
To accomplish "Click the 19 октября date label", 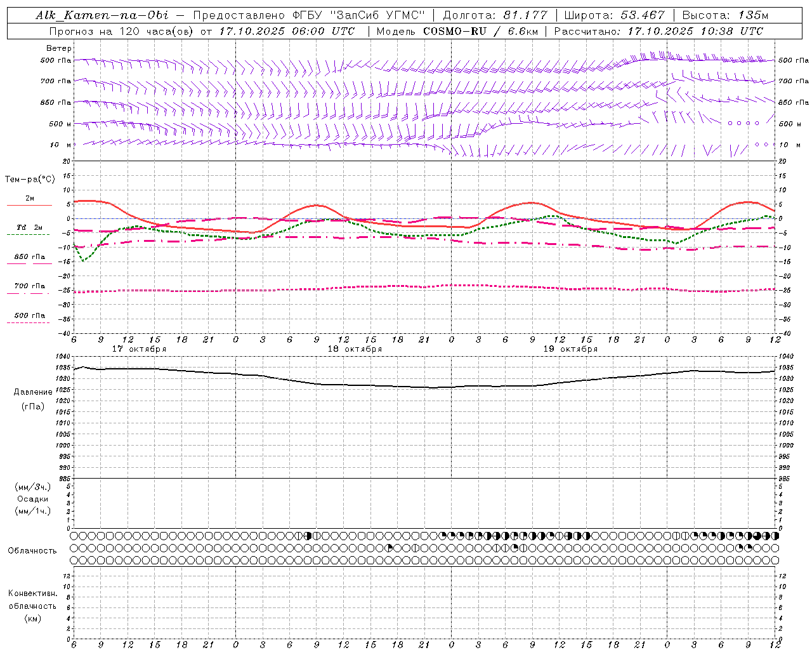I will 570,349.
